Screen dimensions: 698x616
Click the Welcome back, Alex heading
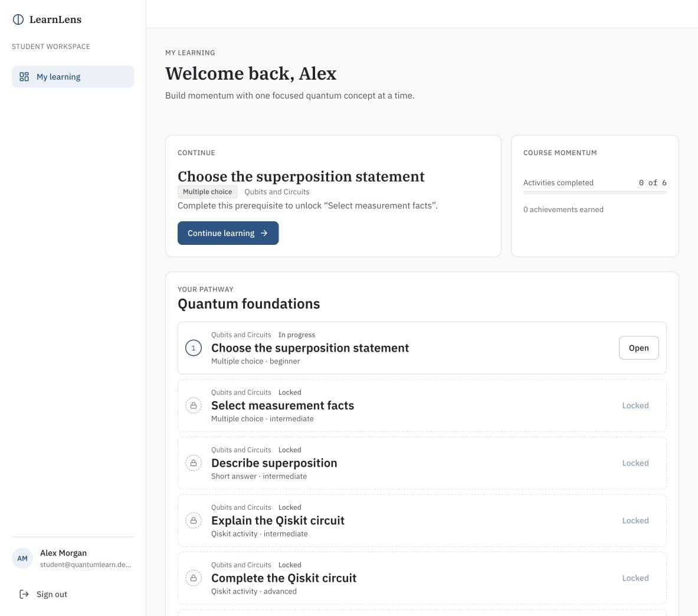[x=251, y=73]
